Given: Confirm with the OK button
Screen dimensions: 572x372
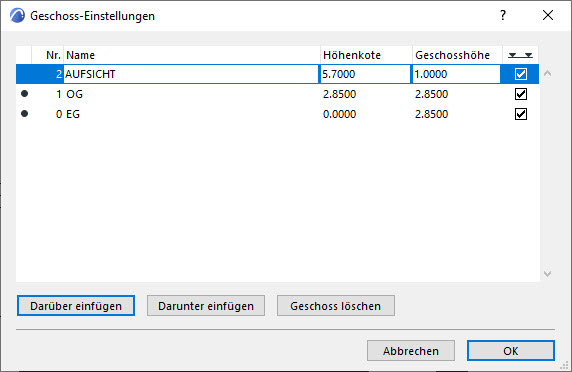Looking at the screenshot, I should [x=511, y=351].
